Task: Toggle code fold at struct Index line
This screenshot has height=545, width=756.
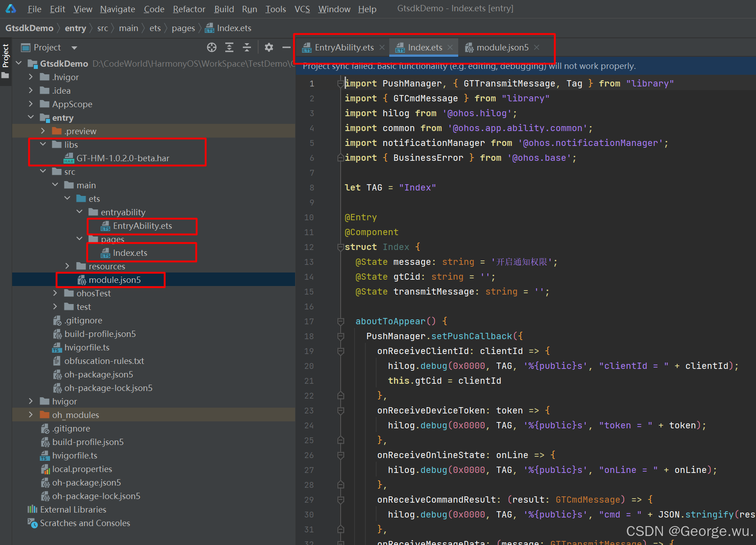Action: (x=341, y=247)
